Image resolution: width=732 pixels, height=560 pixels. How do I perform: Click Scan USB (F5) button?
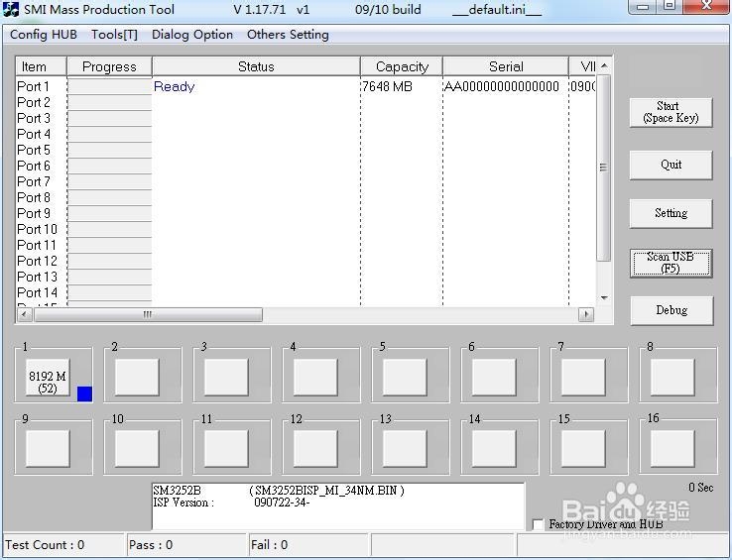[x=671, y=263]
